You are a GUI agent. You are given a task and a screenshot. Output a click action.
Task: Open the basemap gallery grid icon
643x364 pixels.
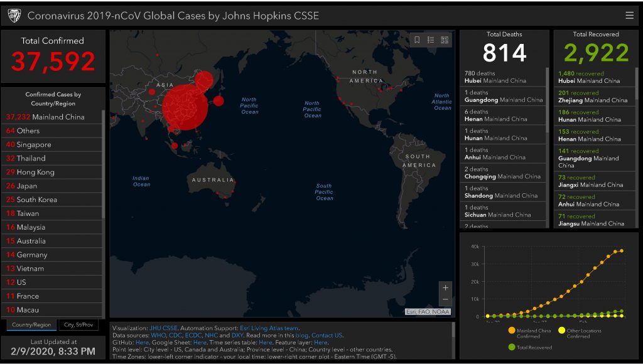click(445, 40)
